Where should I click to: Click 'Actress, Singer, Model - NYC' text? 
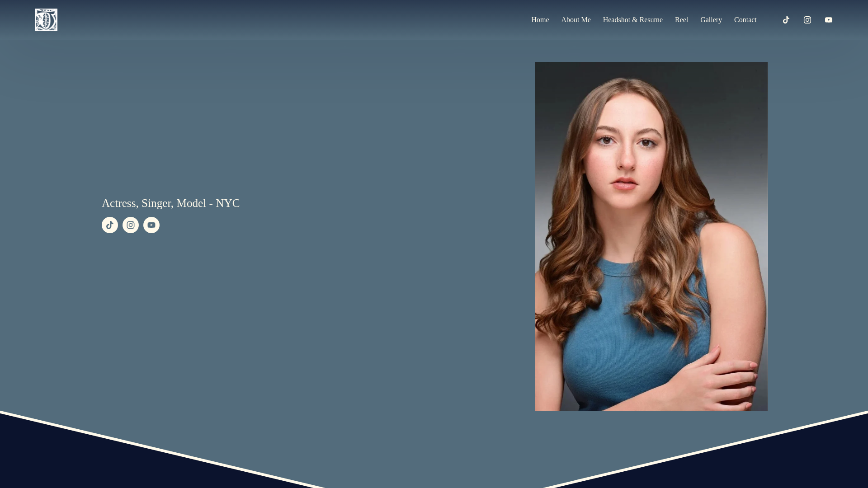click(x=171, y=203)
